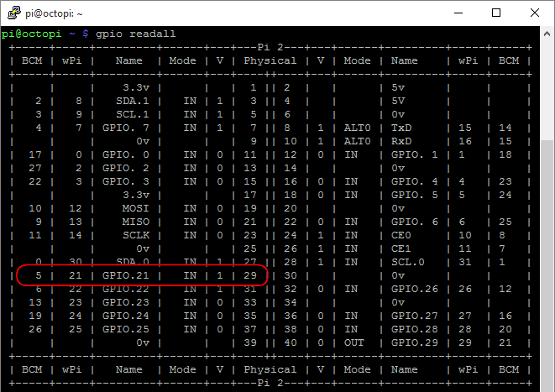Click the circled GPIO.21 name cell
The width and height of the screenshot is (555, 392).
(126, 275)
